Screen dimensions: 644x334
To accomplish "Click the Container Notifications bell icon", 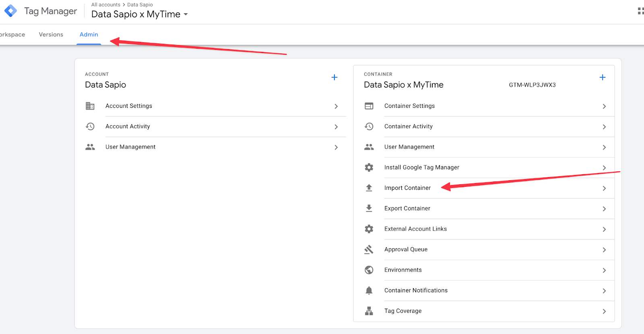I will [x=369, y=291].
